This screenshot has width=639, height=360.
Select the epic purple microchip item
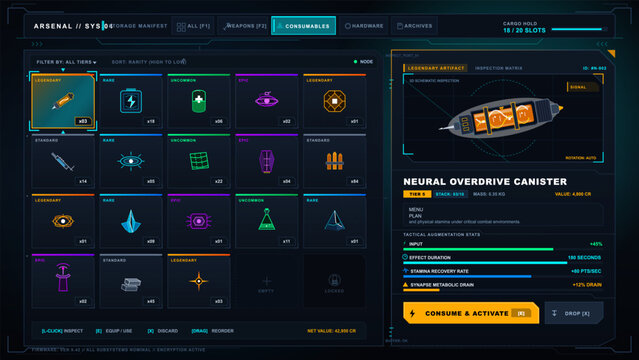click(199, 221)
